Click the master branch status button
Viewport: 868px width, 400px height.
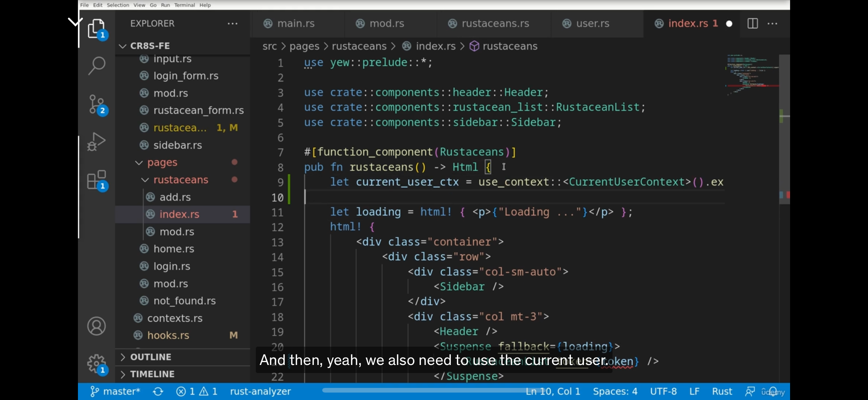[115, 391]
